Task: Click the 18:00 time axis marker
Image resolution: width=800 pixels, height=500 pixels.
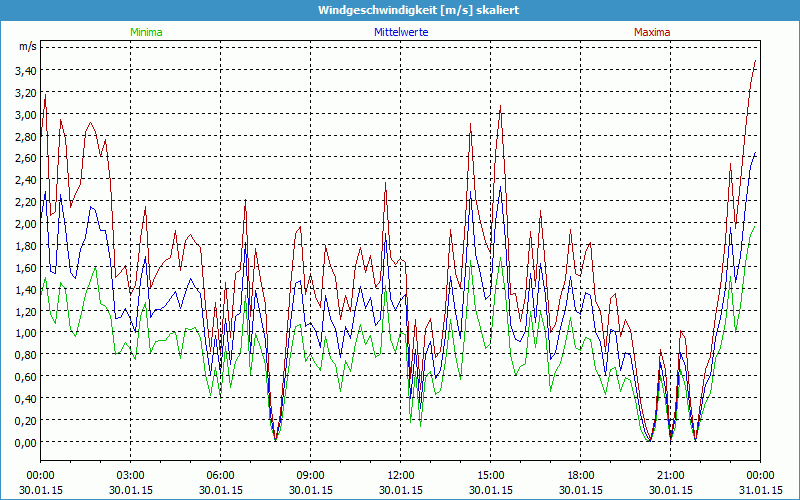Action: 580,475
